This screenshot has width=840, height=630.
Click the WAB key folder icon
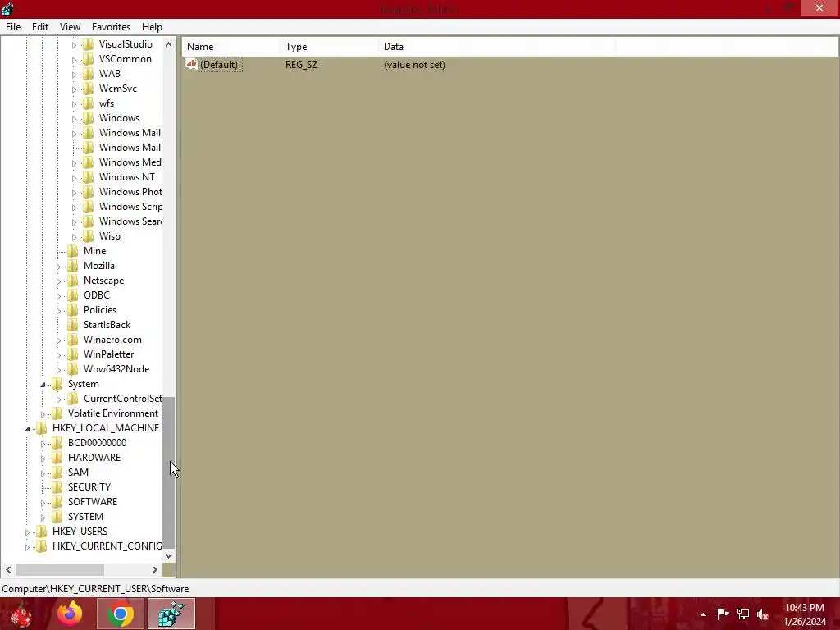tap(89, 73)
